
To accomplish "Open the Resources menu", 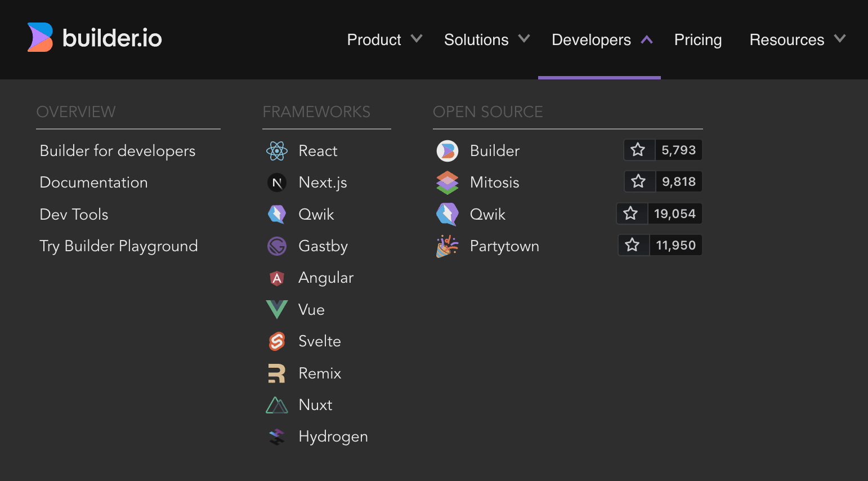I will tap(797, 39).
